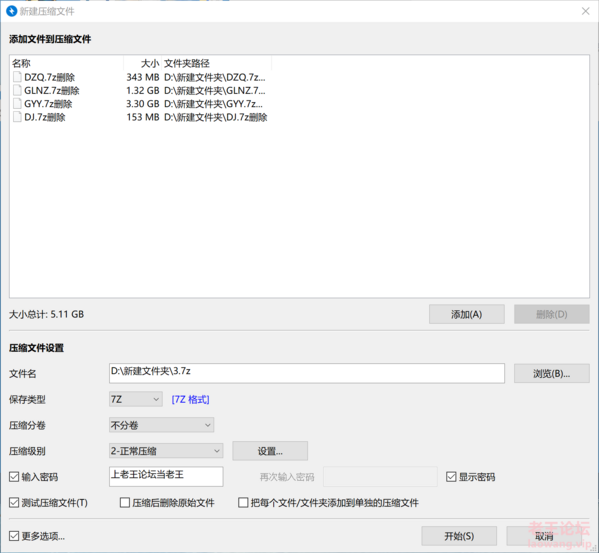Click the 添加(A) button
This screenshot has width=599, height=553.
tap(466, 314)
